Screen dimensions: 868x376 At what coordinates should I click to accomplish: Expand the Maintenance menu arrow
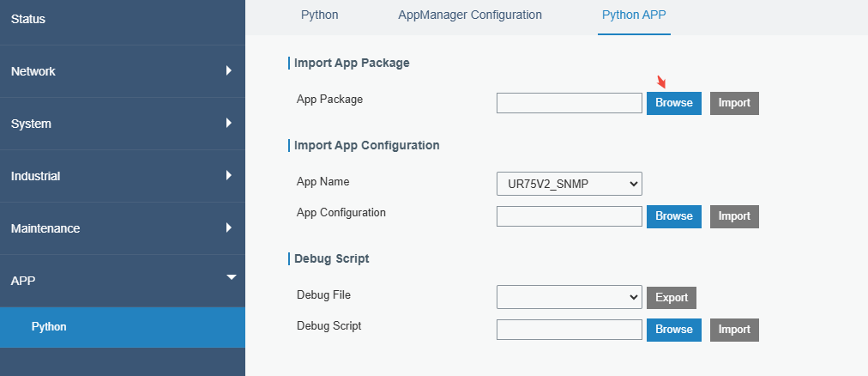(x=229, y=227)
